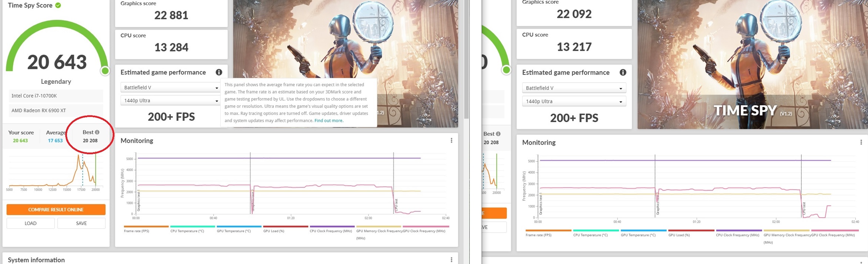Click Graphics score 22 881
Viewport: 868px width, 264px height.
[x=171, y=15]
